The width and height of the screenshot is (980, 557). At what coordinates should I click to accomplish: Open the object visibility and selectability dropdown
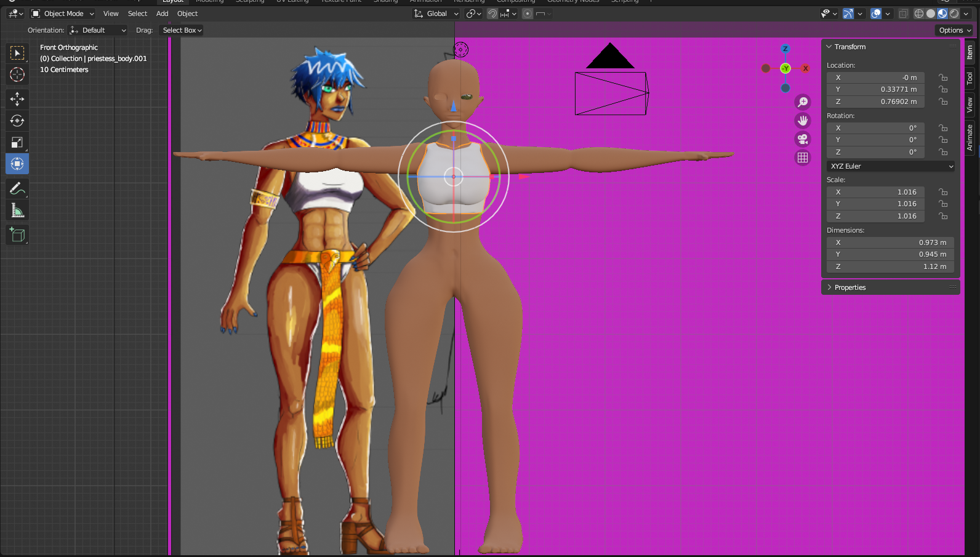point(829,14)
